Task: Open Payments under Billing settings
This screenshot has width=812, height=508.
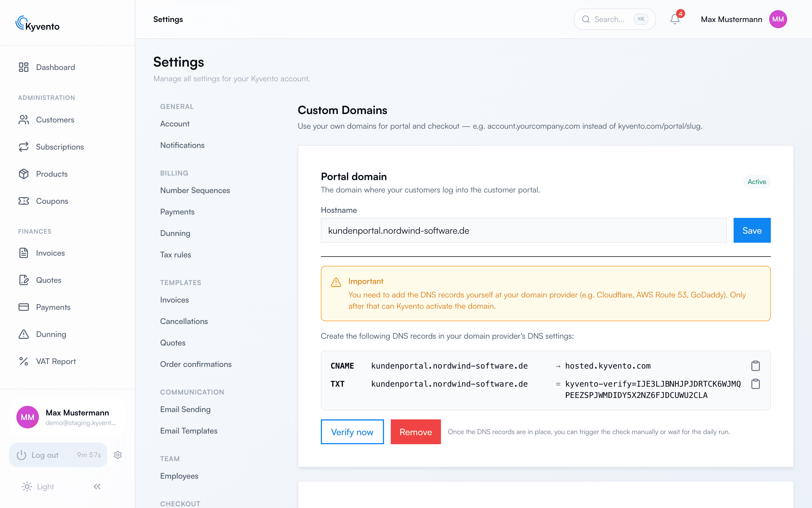Action: 177,212
